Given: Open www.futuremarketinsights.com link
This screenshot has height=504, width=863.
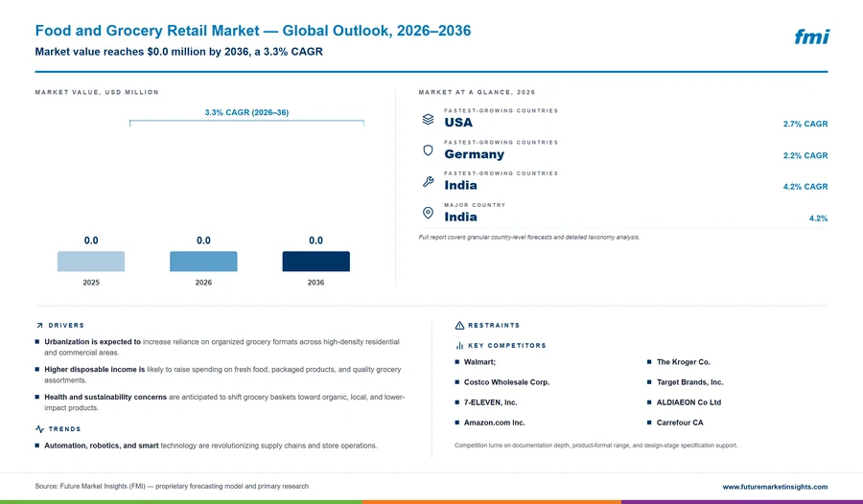Looking at the screenshot, I should (x=775, y=487).
